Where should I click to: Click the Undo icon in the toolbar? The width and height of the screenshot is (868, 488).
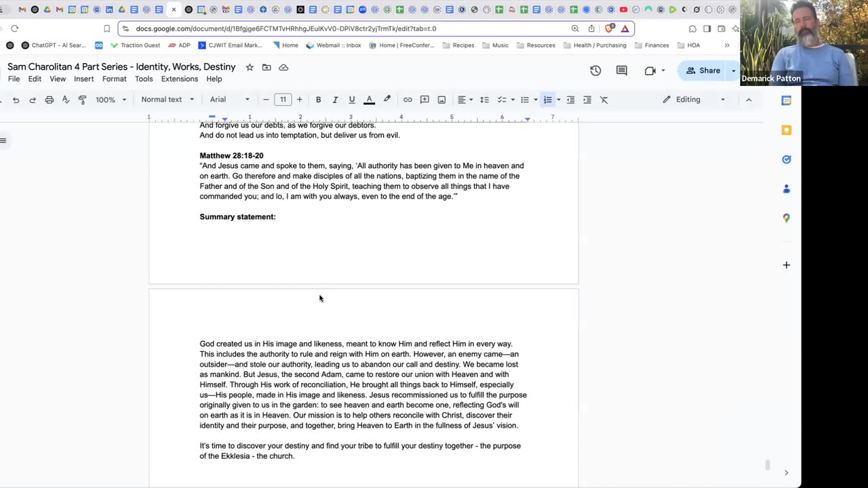coord(16,100)
